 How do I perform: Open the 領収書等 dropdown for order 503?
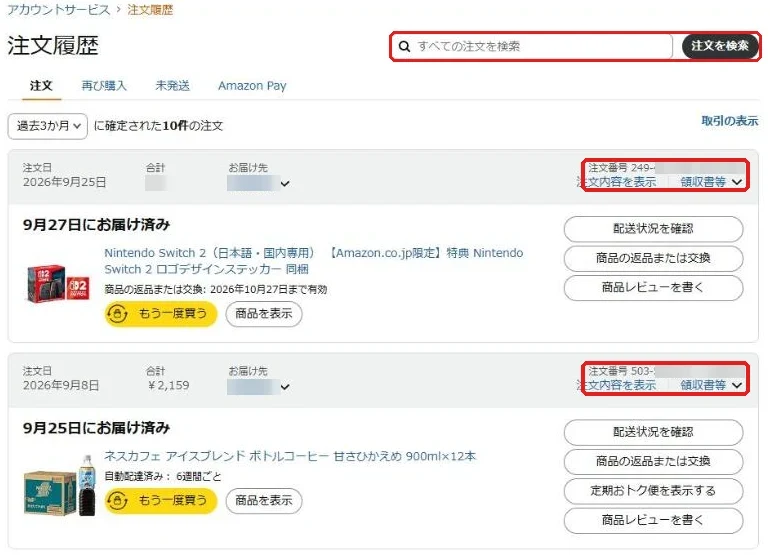711,385
